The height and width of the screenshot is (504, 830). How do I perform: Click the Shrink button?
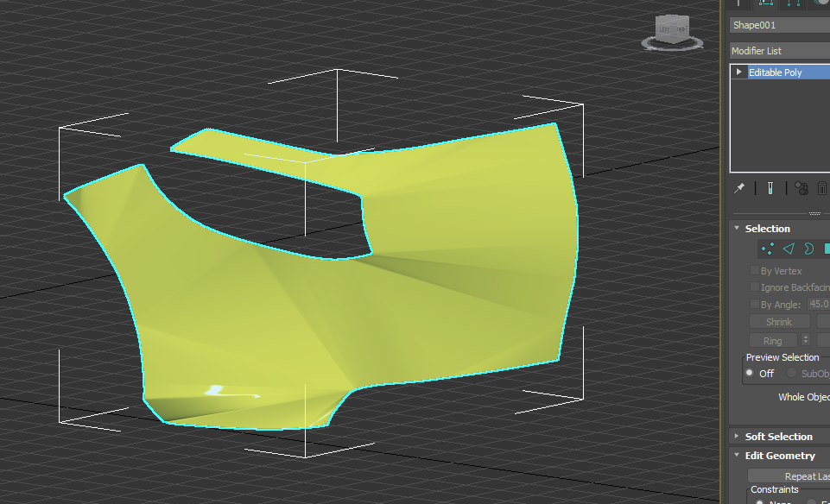pos(779,322)
